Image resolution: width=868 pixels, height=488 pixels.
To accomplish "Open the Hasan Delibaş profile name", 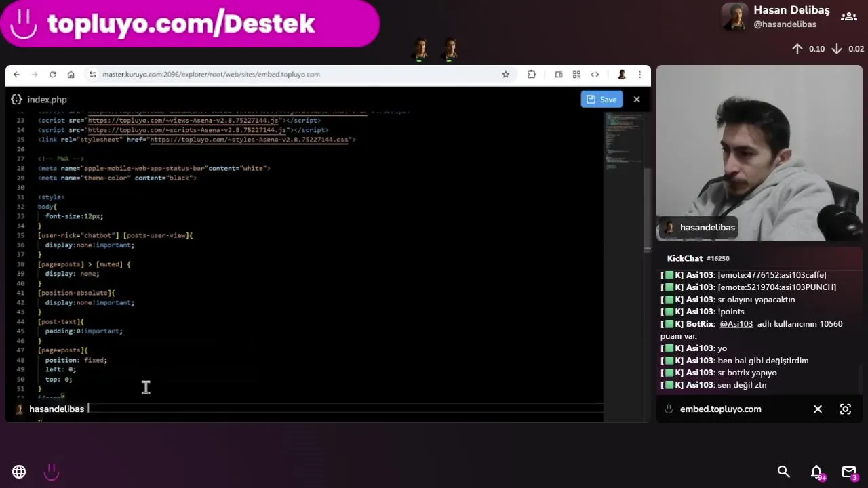I will [791, 10].
